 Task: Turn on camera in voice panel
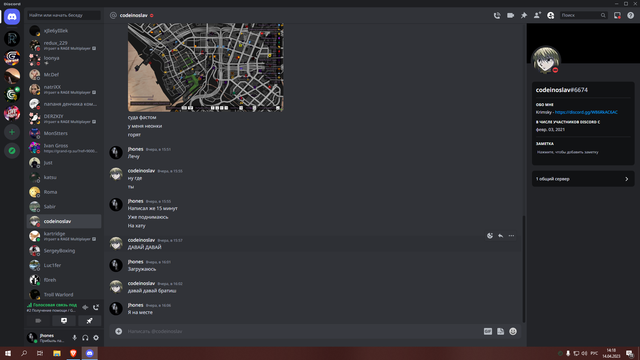click(x=38, y=321)
